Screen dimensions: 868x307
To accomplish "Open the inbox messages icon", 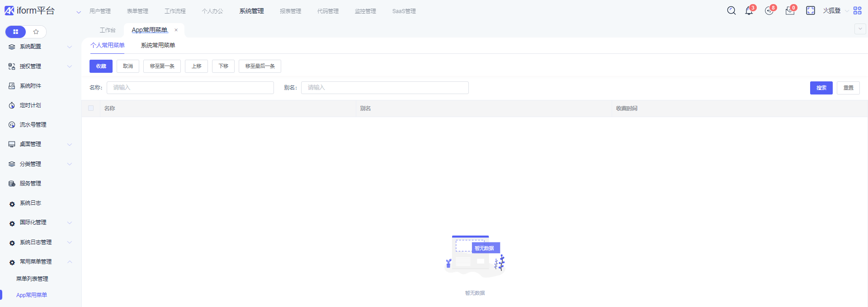I will (790, 11).
